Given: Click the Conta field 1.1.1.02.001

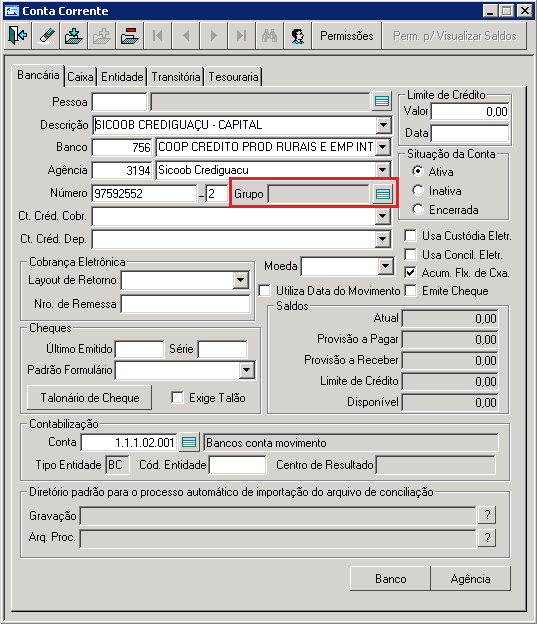Looking at the screenshot, I should [x=129, y=443].
